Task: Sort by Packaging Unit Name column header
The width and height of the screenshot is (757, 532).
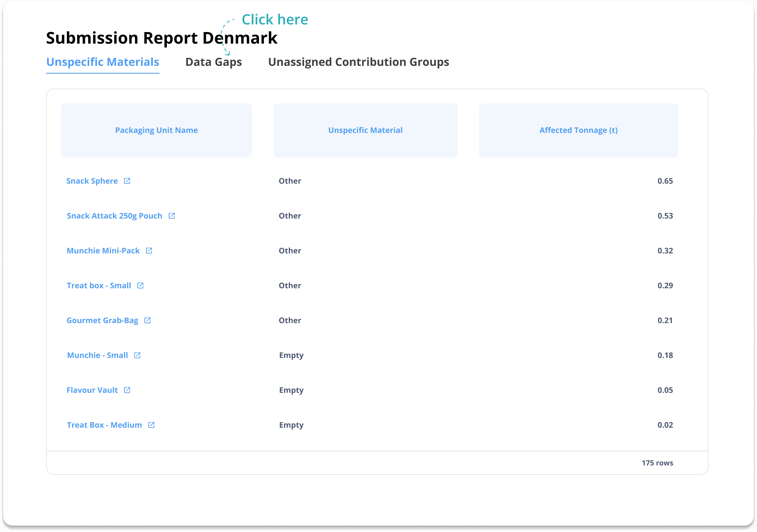Action: point(156,130)
